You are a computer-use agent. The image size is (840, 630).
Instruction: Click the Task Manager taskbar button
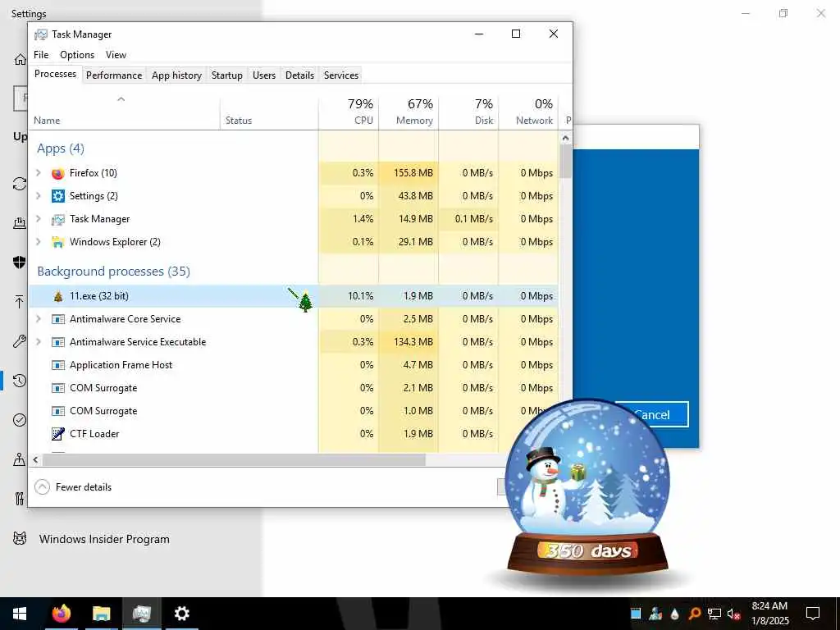tap(141, 614)
